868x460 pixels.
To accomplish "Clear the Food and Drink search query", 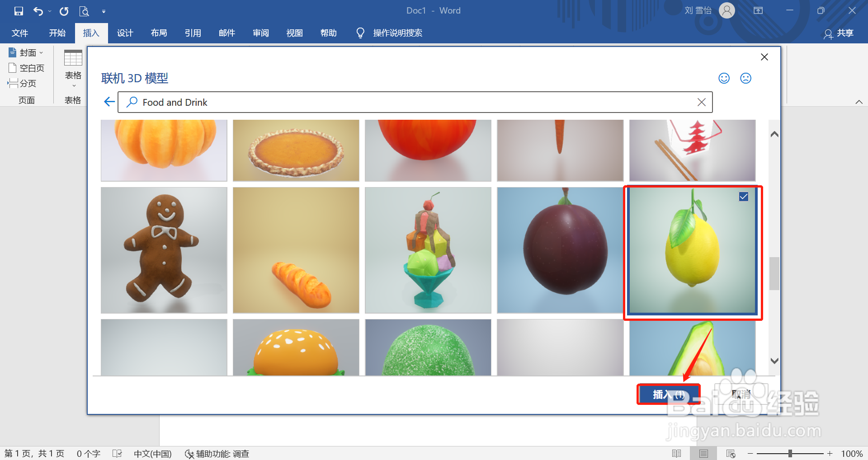I will tap(702, 102).
